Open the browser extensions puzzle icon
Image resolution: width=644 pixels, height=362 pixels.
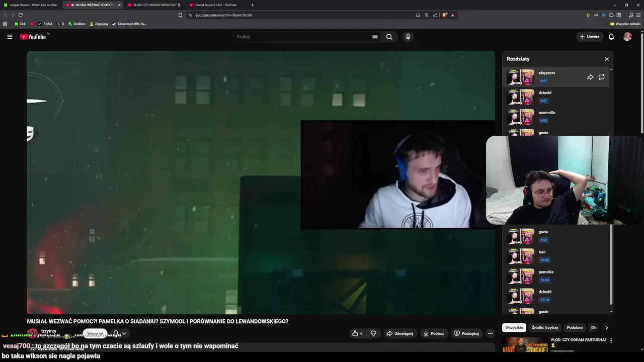coord(611,15)
